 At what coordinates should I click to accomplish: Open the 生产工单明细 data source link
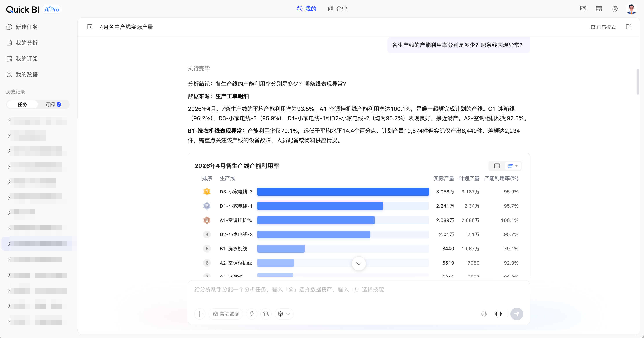(x=232, y=96)
